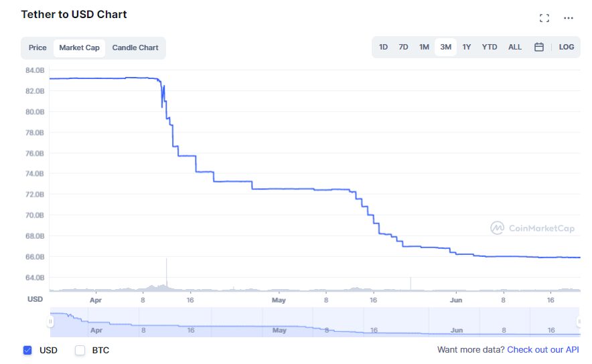The height and width of the screenshot is (364, 592).
Task: Click the May label on main x-axis
Action: click(279, 300)
